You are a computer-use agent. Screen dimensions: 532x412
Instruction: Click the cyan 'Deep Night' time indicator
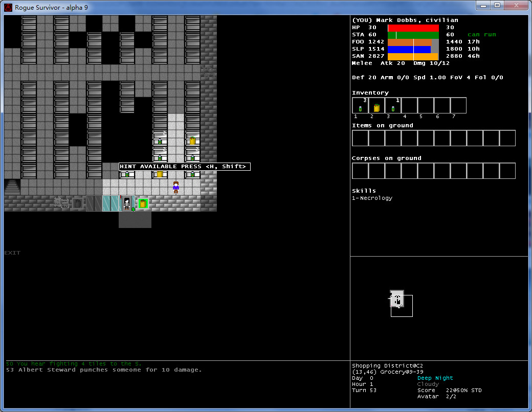(x=435, y=378)
